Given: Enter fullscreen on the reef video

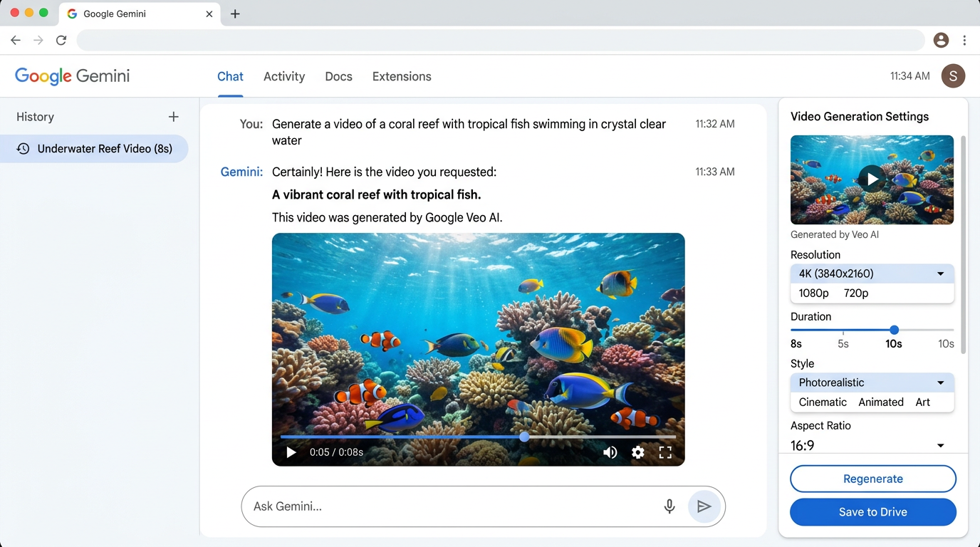Looking at the screenshot, I should [665, 452].
